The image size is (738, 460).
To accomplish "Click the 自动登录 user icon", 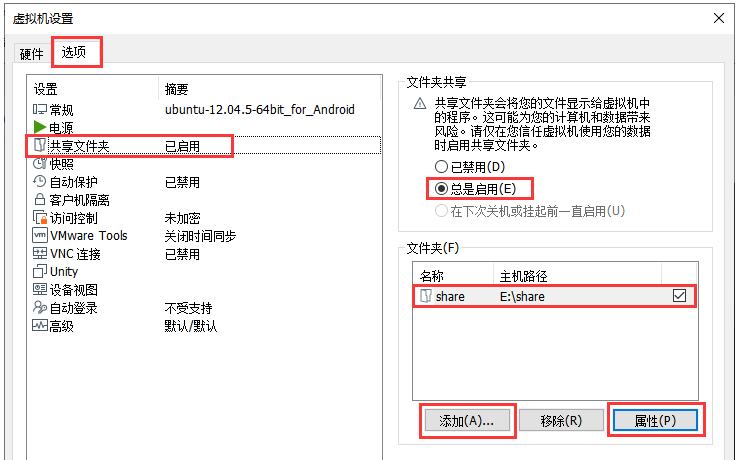I will coord(40,307).
